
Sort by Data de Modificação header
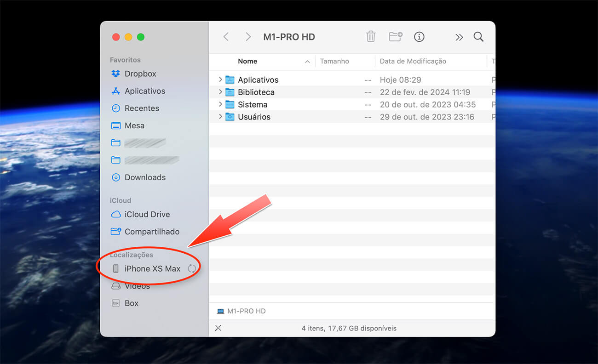coord(413,61)
